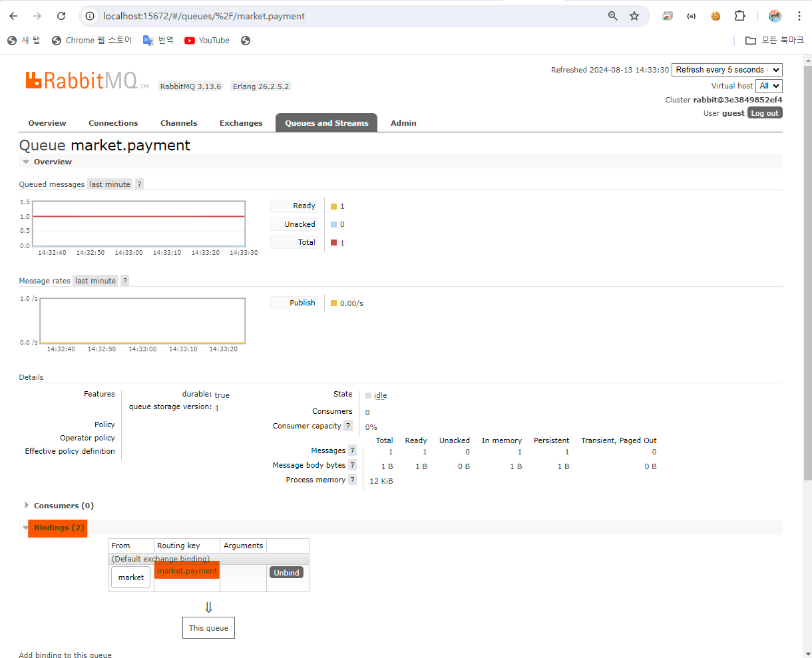Change the Refresh every 5 seconds interval
This screenshot has width=812, height=658.
point(727,69)
